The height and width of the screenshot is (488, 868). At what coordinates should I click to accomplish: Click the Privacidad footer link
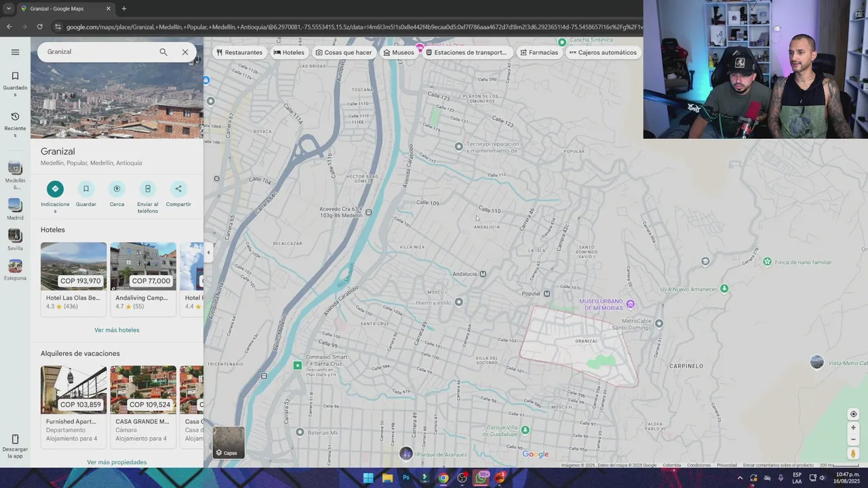pos(727,465)
